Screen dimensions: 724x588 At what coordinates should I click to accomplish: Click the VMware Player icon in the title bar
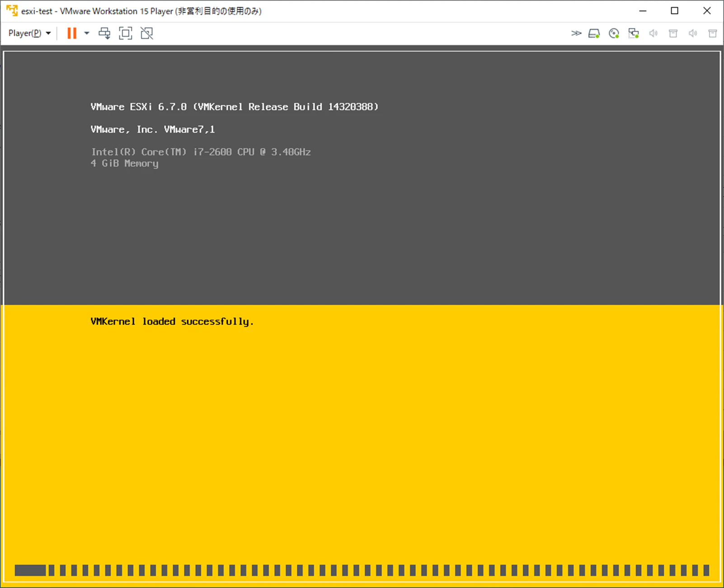[12, 11]
